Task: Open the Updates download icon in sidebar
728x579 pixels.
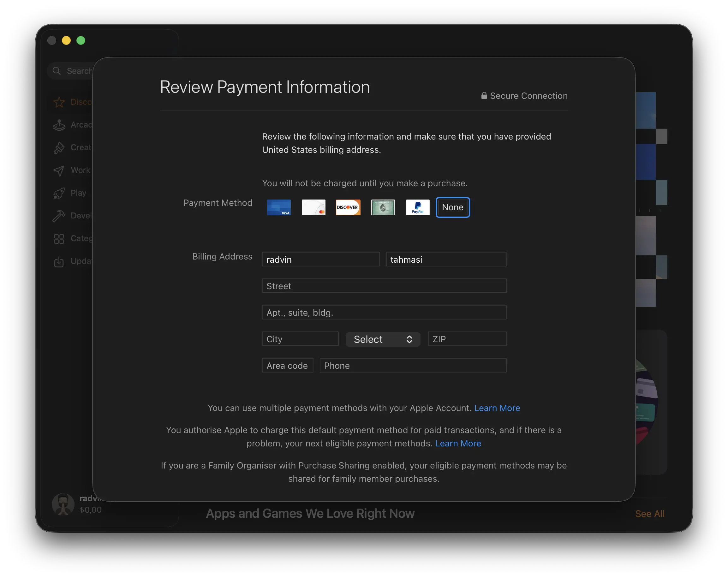Action: [x=59, y=262]
